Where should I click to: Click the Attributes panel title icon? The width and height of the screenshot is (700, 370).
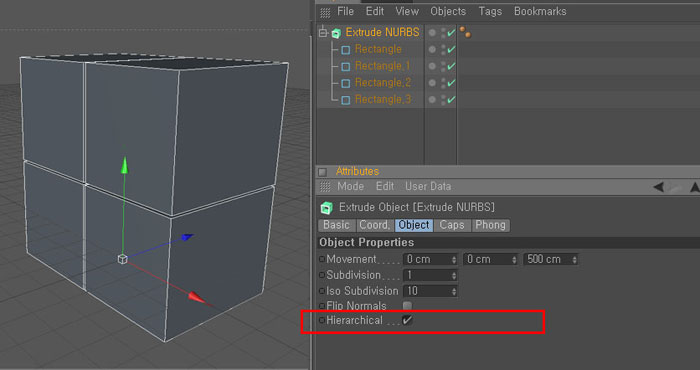[323, 172]
